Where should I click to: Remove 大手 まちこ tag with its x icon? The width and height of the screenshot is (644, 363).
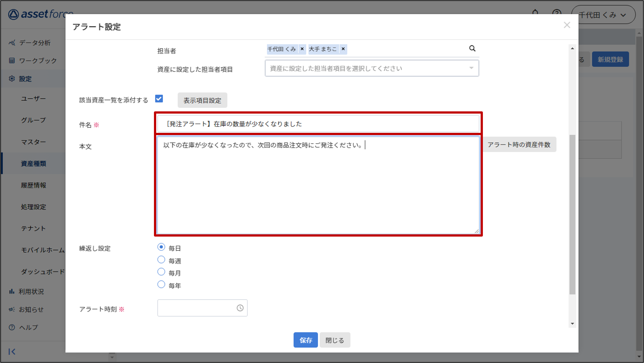click(343, 49)
